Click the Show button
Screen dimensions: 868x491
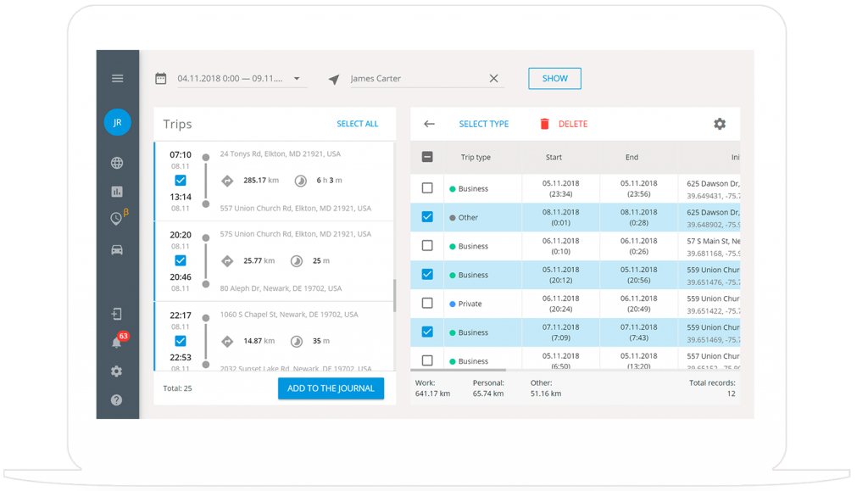point(554,78)
